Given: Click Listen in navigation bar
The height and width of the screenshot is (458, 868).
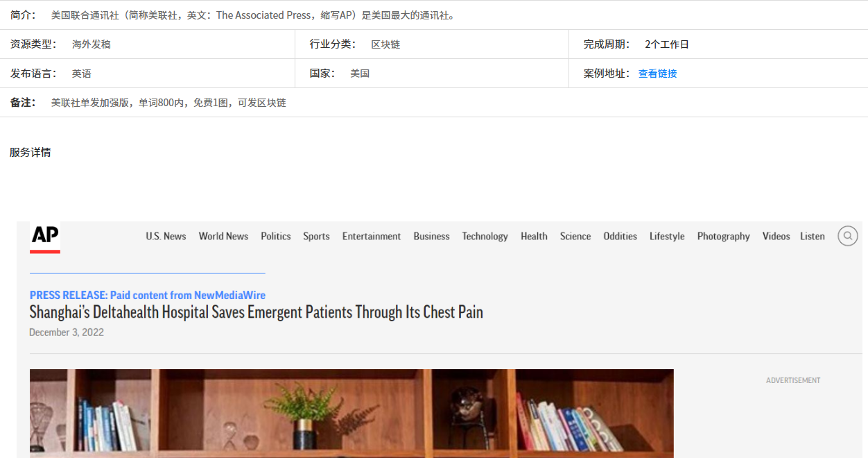Looking at the screenshot, I should click(x=812, y=236).
